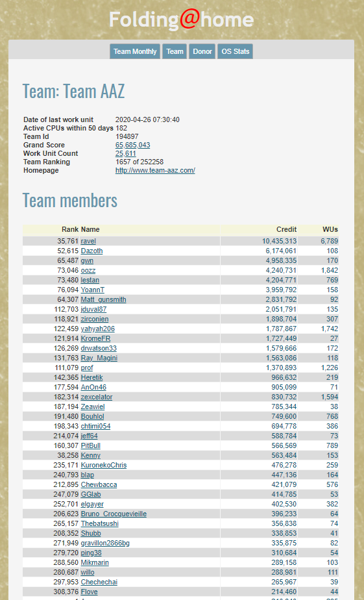The height and width of the screenshot is (600, 364).
Task: Open donor gwn's profile
Action: (x=87, y=260)
